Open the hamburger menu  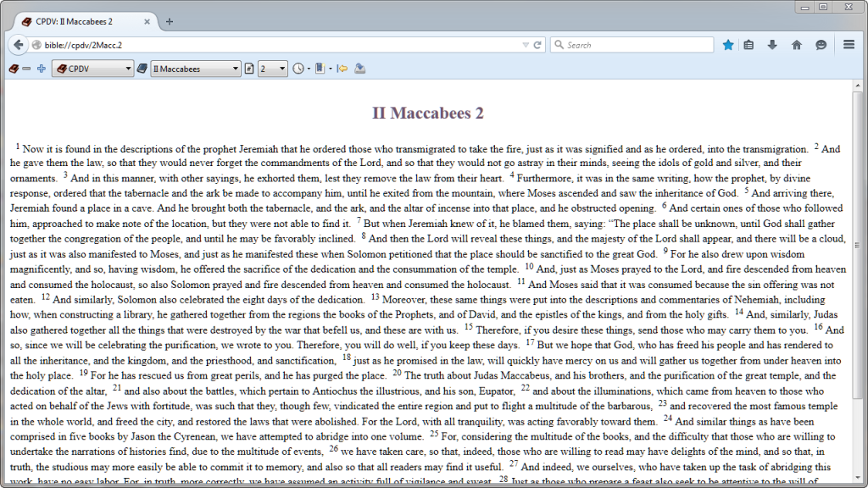coord(849,45)
